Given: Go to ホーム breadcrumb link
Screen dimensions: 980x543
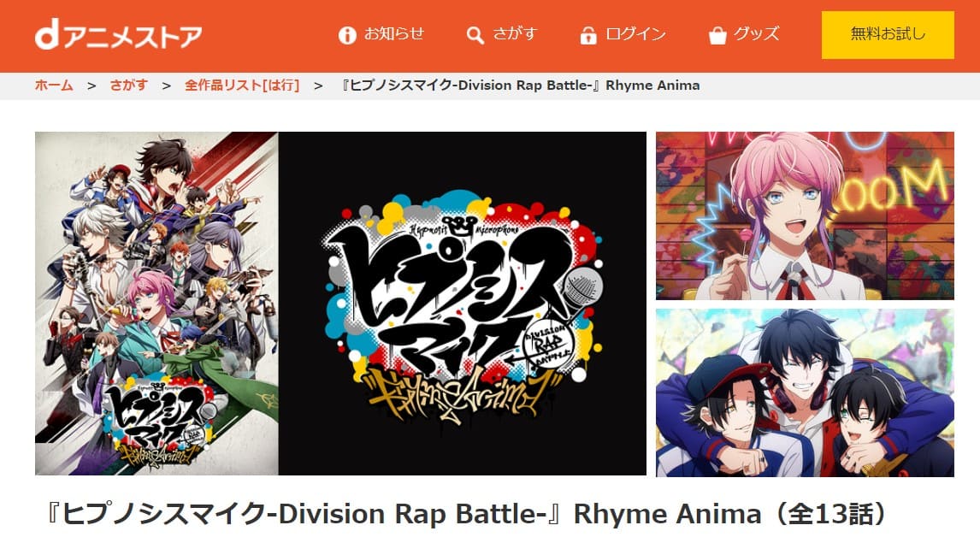Looking at the screenshot, I should pos(54,85).
